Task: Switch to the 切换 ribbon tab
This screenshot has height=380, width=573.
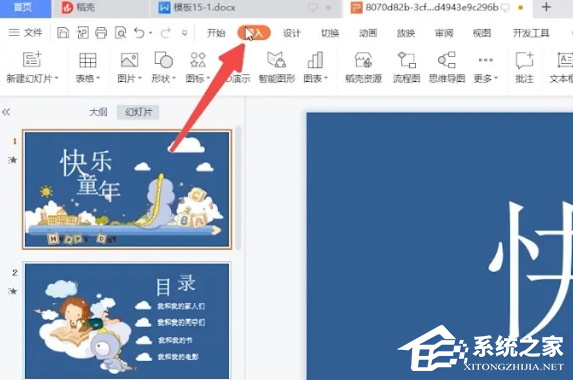Action: click(x=330, y=33)
